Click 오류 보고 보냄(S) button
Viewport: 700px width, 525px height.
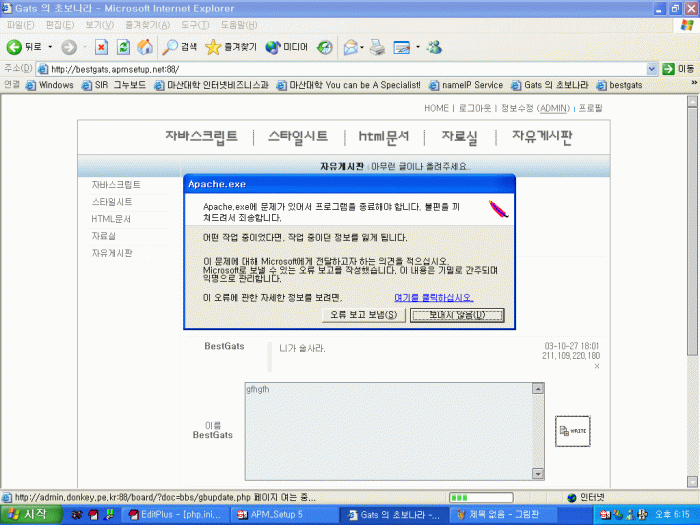point(364,315)
